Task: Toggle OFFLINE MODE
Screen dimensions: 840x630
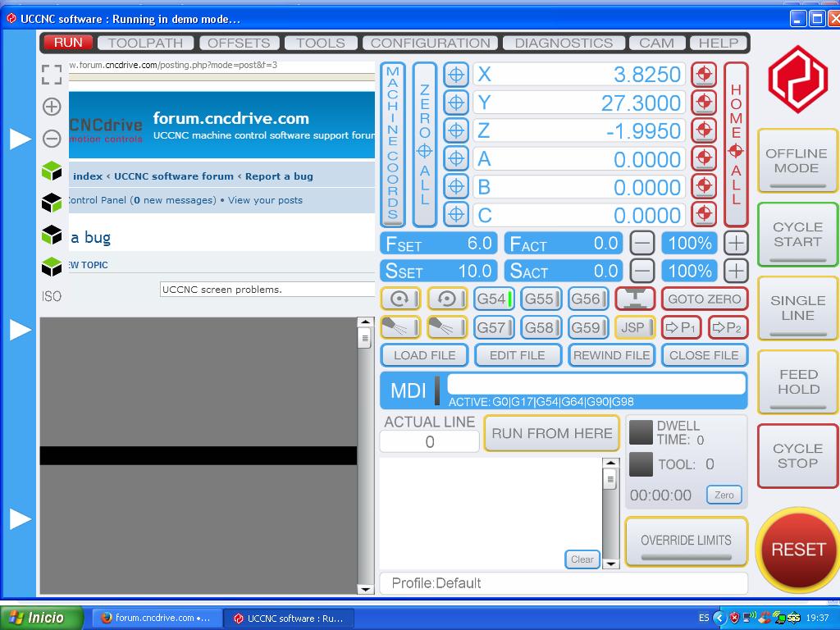Action: pos(797,161)
